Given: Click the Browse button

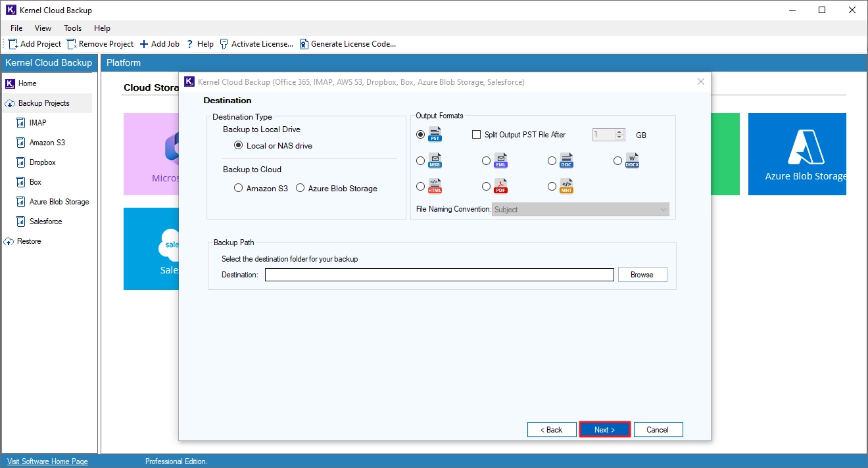Looking at the screenshot, I should [x=642, y=275].
